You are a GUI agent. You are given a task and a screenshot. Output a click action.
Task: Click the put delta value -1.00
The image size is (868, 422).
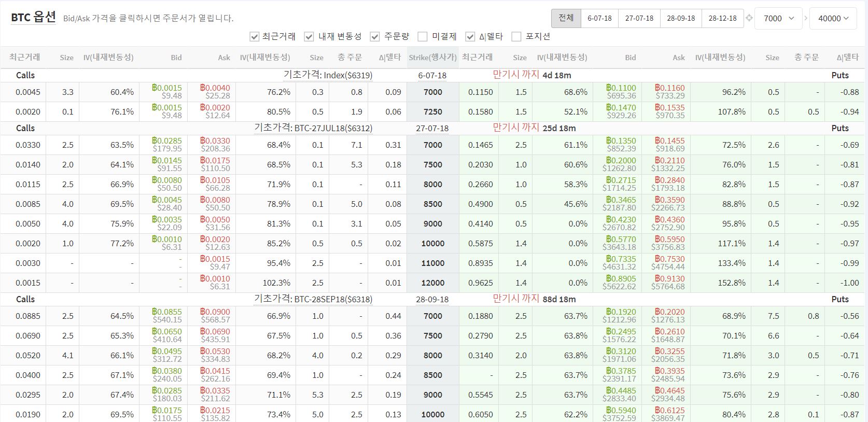[850, 283]
